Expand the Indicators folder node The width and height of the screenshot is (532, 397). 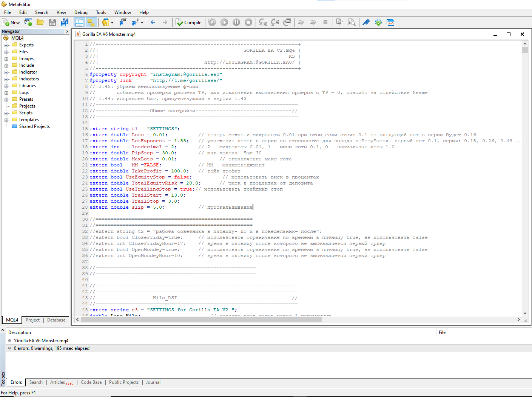pyautogui.click(x=6, y=79)
